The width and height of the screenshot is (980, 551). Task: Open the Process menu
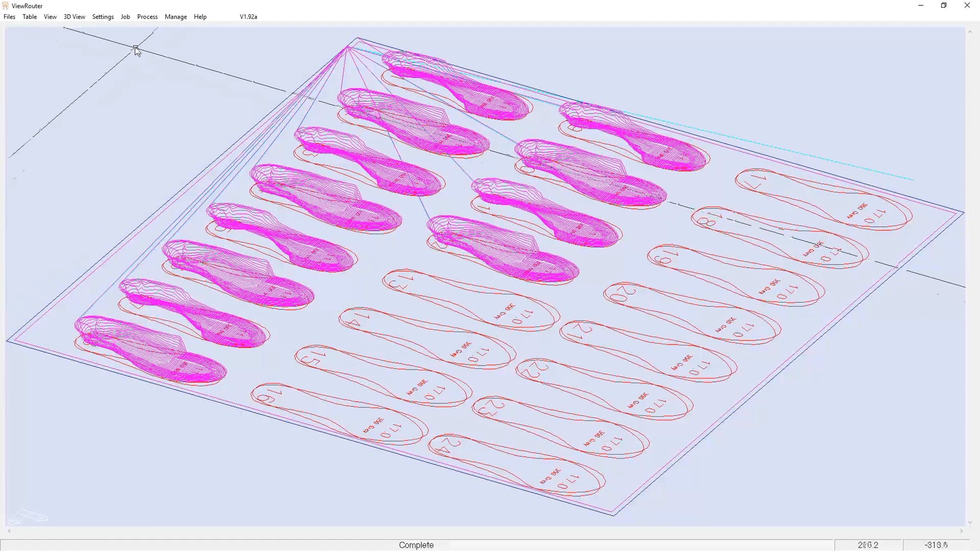coord(147,17)
